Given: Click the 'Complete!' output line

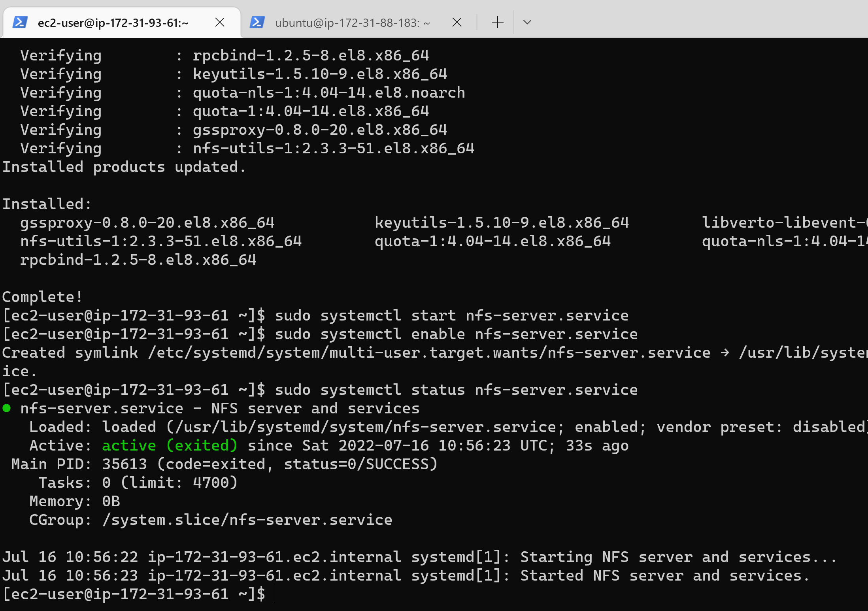Looking at the screenshot, I should (43, 297).
